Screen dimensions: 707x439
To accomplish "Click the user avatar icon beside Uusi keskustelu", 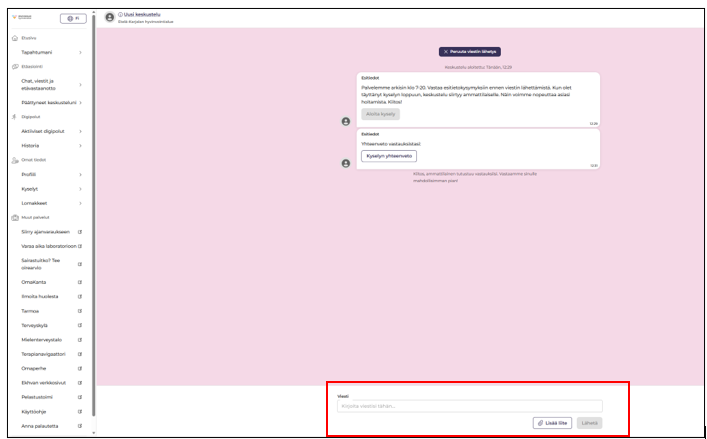I will tap(110, 17).
